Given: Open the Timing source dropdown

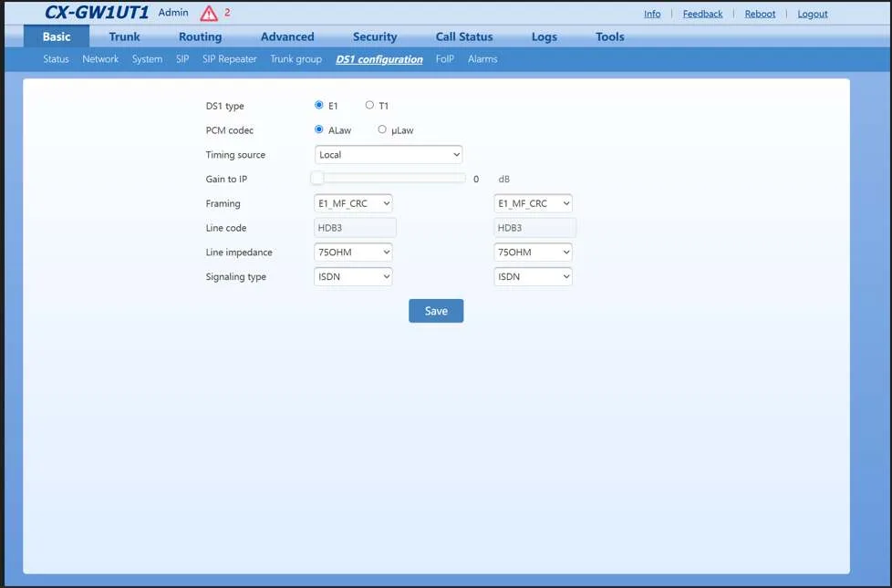Looking at the screenshot, I should pos(389,155).
